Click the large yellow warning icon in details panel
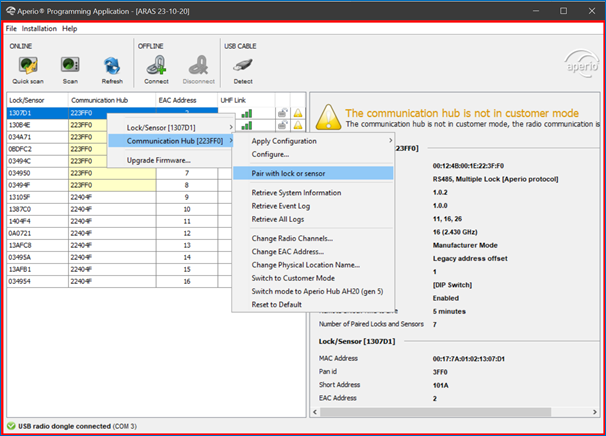The image size is (606, 436). click(x=328, y=117)
